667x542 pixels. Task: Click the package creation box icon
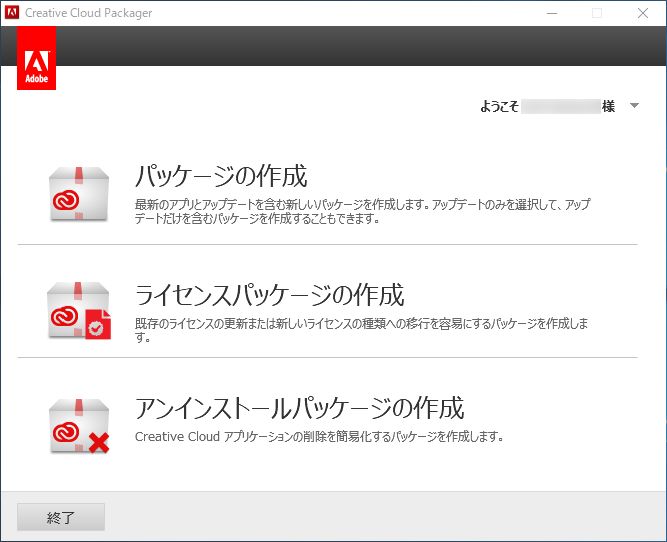79,194
